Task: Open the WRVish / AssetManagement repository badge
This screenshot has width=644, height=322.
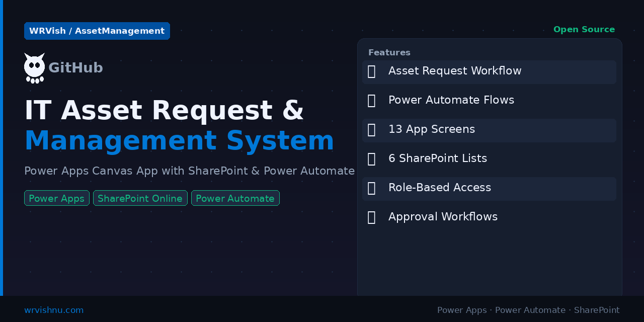Action: point(97,31)
